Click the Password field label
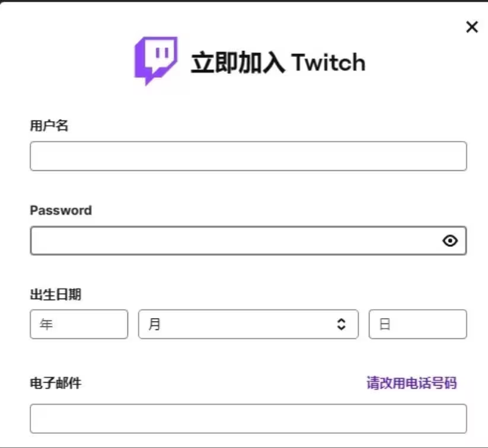The image size is (488, 448). pyautogui.click(x=60, y=210)
